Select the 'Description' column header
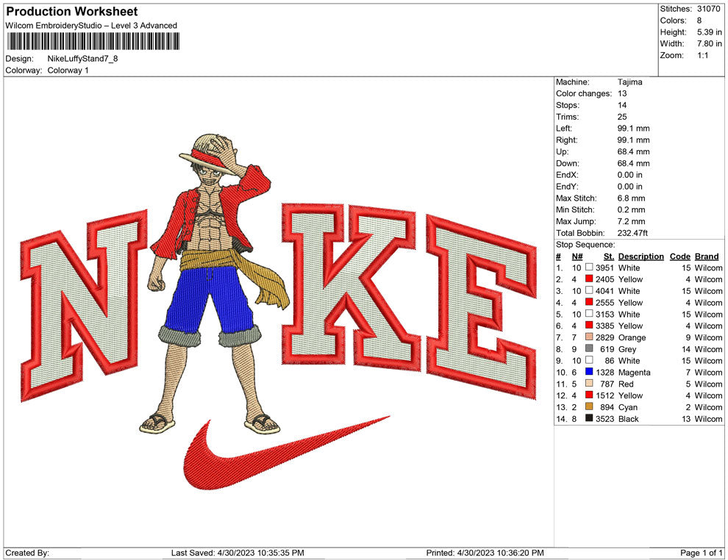The image size is (728, 560). 640,256
